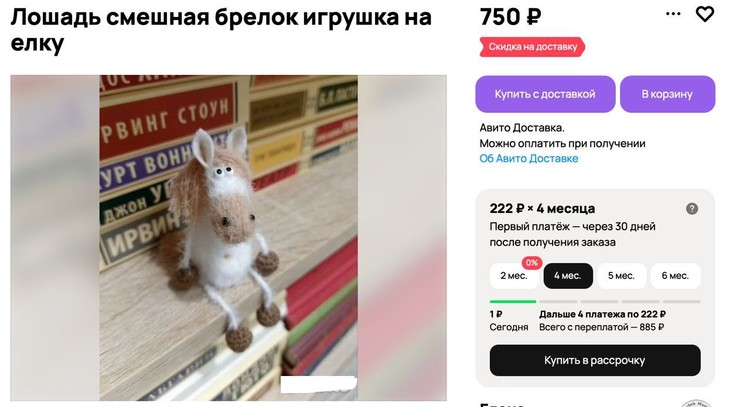Click the blurred right side of the photo gallery
The width and height of the screenshot is (750, 407).
coord(402,238)
